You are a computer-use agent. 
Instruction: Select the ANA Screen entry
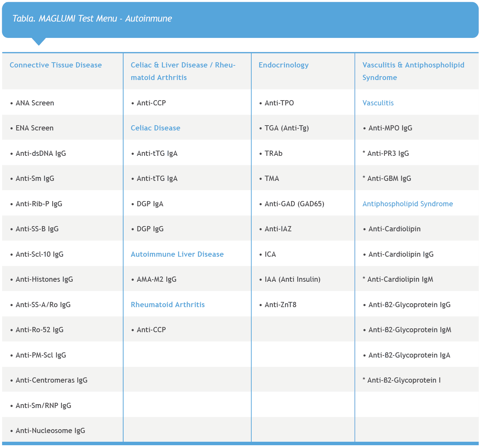tap(32, 103)
